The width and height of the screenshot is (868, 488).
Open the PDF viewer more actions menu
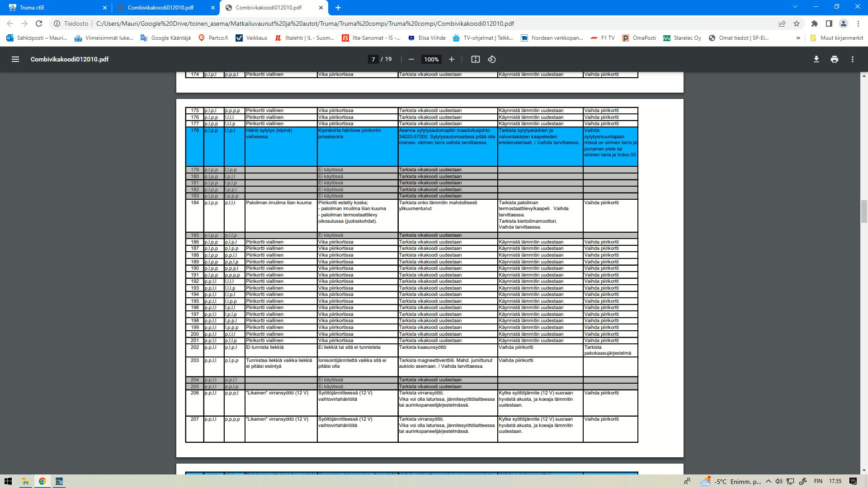pos(852,59)
